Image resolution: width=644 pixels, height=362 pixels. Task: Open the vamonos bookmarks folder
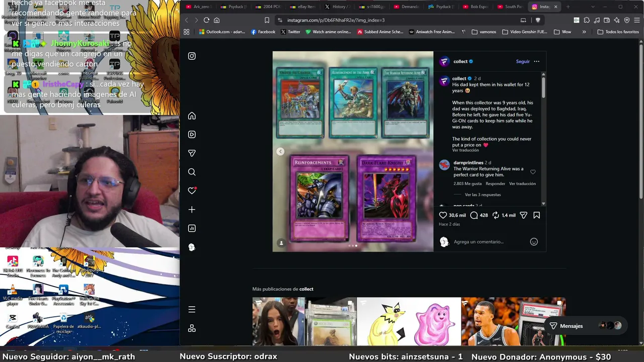(x=484, y=32)
